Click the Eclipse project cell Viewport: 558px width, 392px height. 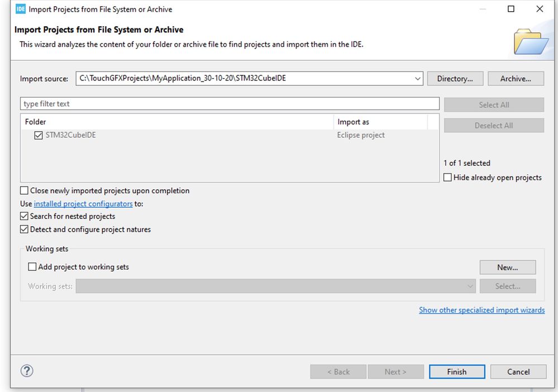[x=361, y=135]
